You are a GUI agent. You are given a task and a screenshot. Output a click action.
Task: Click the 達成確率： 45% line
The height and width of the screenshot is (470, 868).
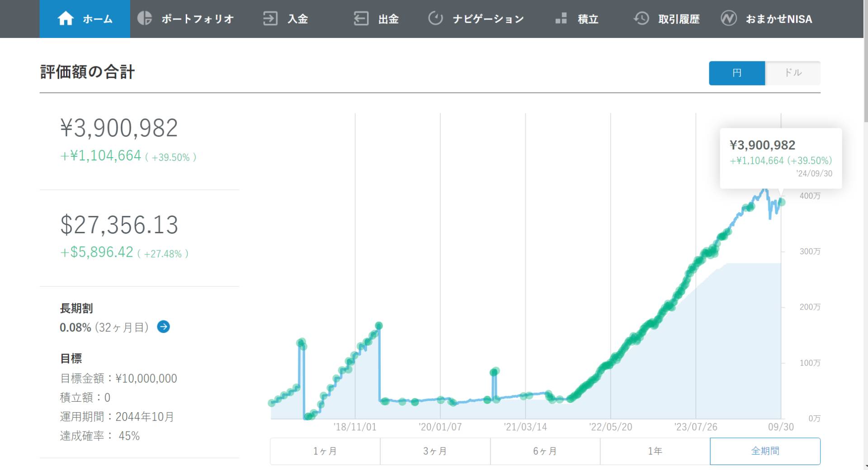(x=99, y=436)
